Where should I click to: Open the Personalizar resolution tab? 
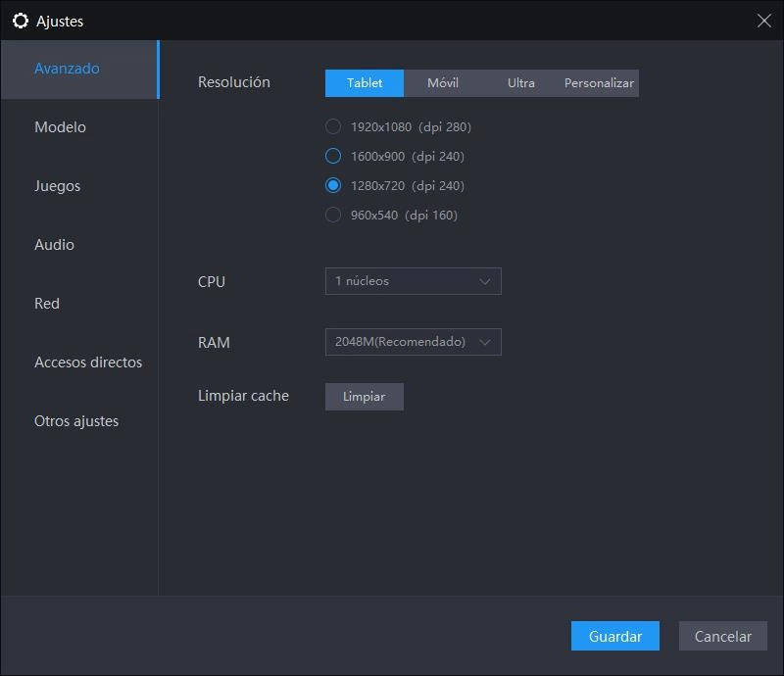(x=599, y=83)
